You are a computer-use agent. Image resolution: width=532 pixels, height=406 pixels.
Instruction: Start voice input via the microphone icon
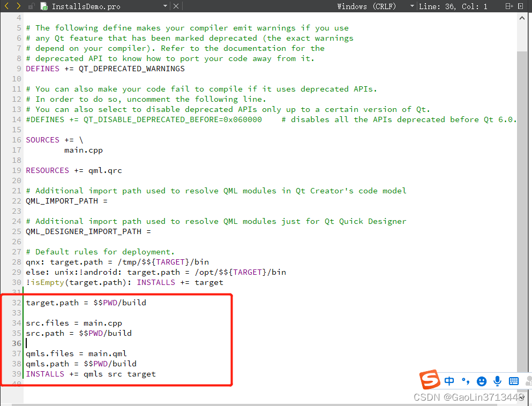(x=497, y=381)
